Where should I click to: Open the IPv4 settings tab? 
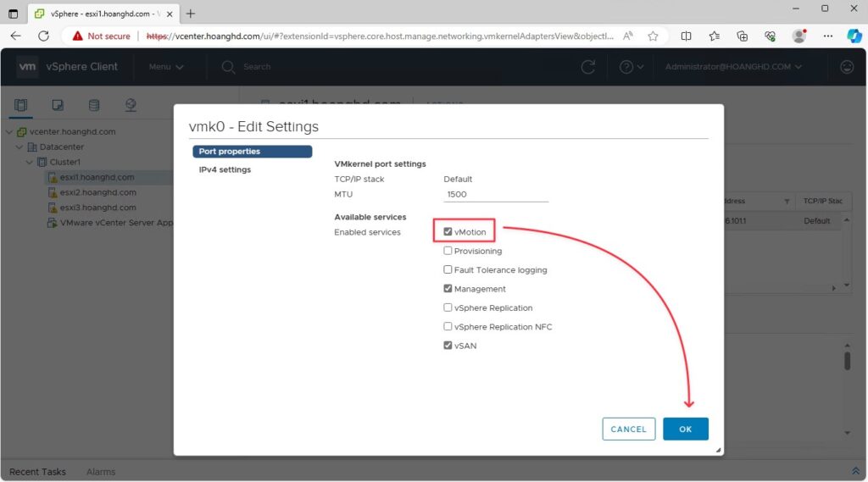(x=225, y=169)
